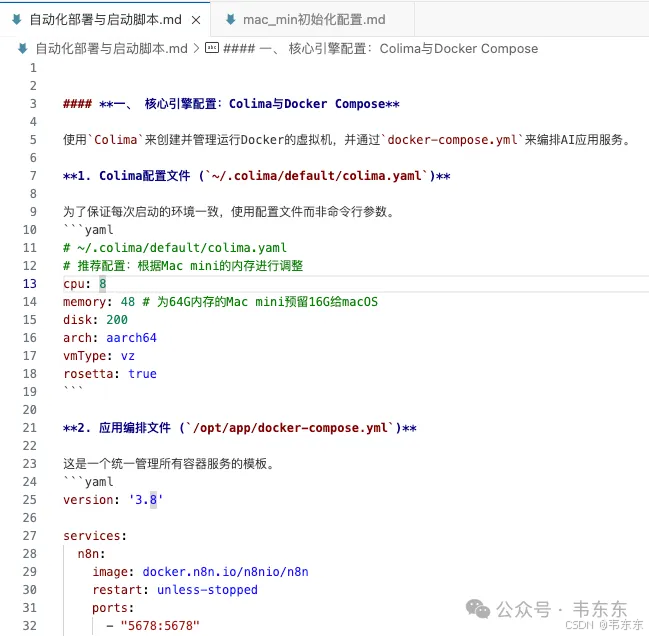Place cursor on heading 核心引擎配置 line

pos(231,104)
